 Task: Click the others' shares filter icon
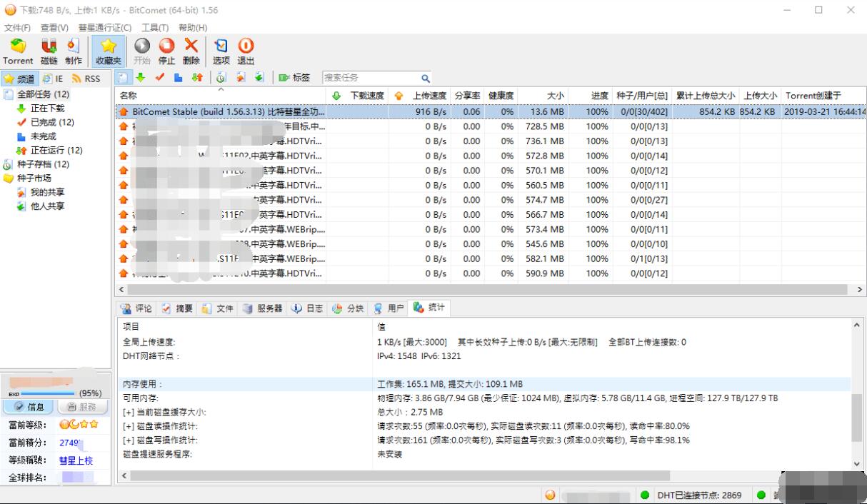pyautogui.click(x=260, y=78)
